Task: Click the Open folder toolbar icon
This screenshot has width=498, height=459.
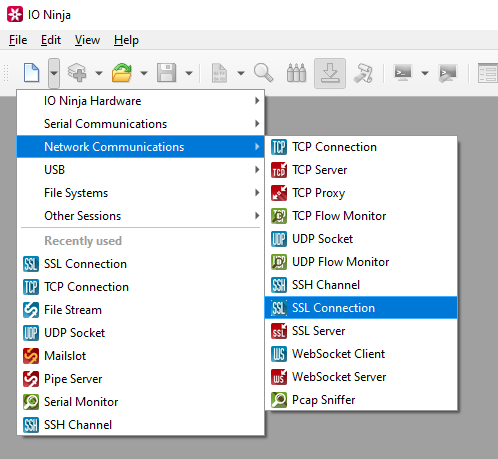Action: pos(122,73)
